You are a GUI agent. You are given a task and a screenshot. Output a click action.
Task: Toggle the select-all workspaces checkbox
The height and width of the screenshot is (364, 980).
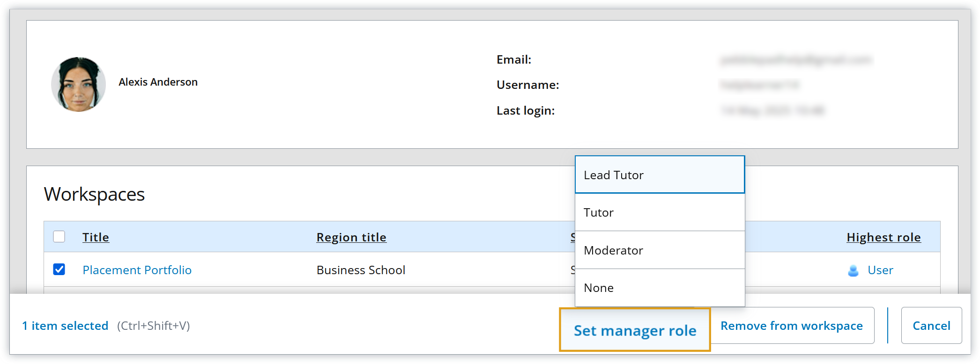coord(59,237)
